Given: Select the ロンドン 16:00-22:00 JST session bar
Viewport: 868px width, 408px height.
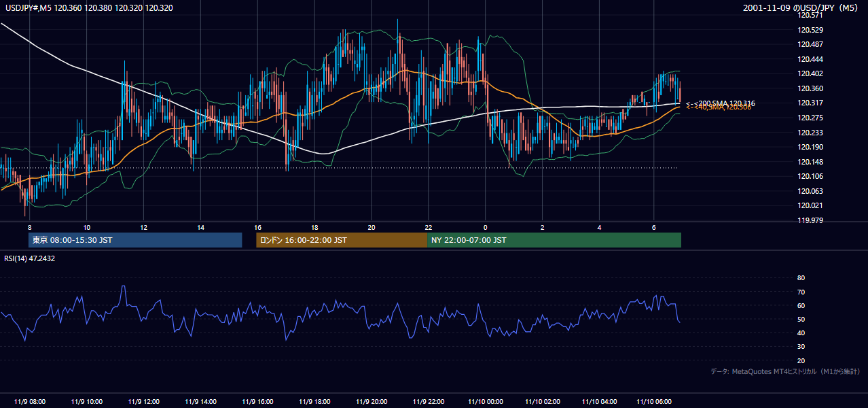Looking at the screenshot, I should point(342,240).
